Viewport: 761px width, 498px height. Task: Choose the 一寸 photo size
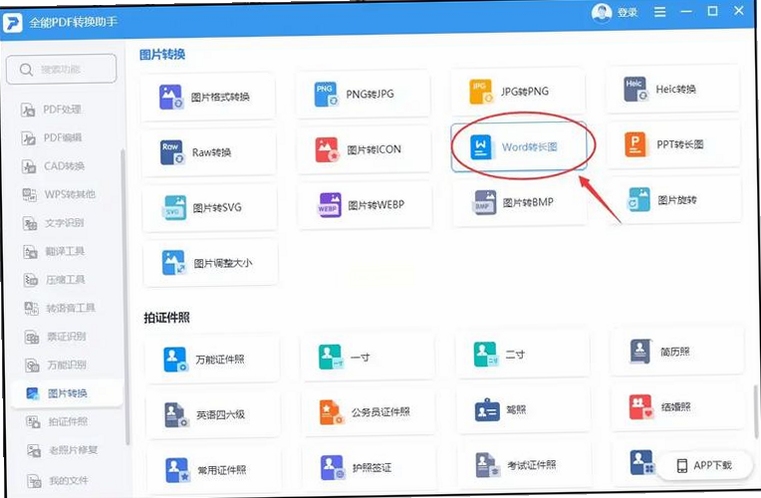(368, 357)
